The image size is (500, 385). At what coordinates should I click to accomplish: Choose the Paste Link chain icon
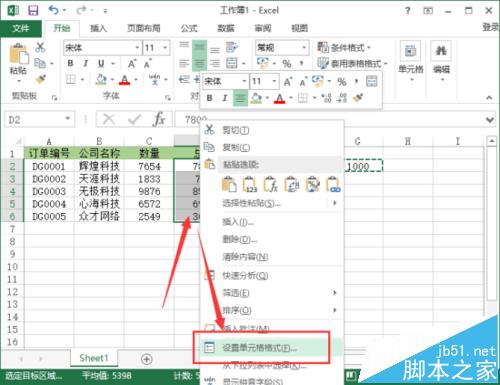(333, 184)
